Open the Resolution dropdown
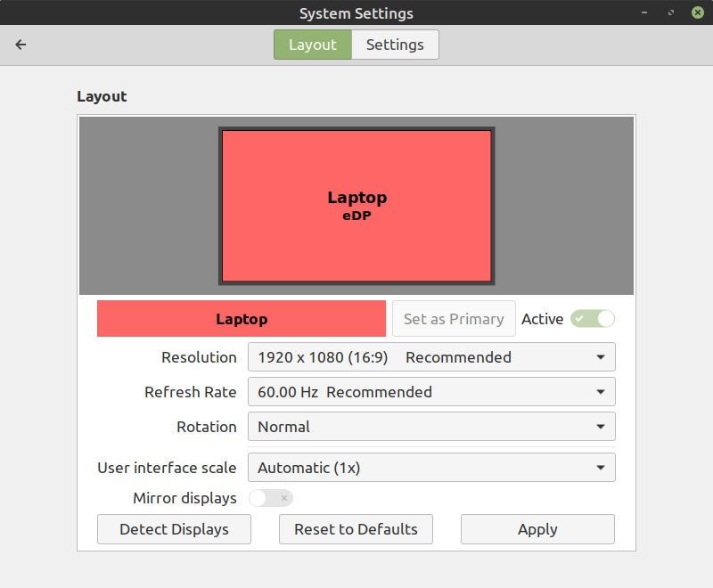This screenshot has width=713, height=588. (431, 356)
